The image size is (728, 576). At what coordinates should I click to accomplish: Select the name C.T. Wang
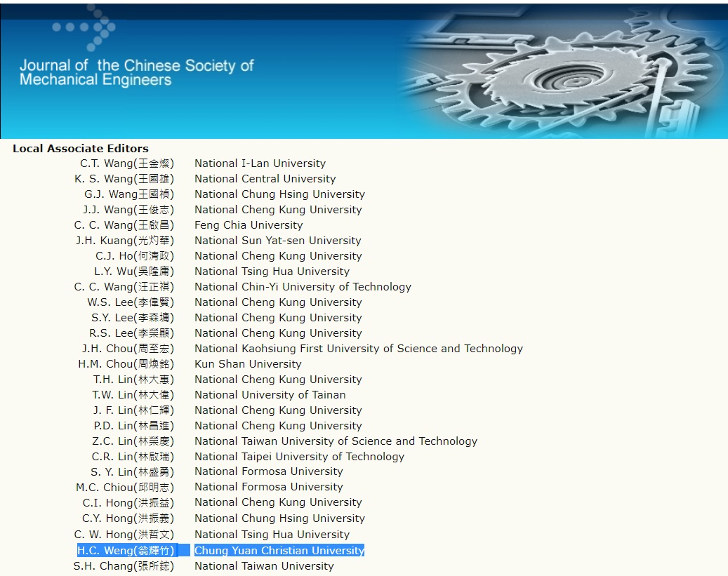coord(127,163)
